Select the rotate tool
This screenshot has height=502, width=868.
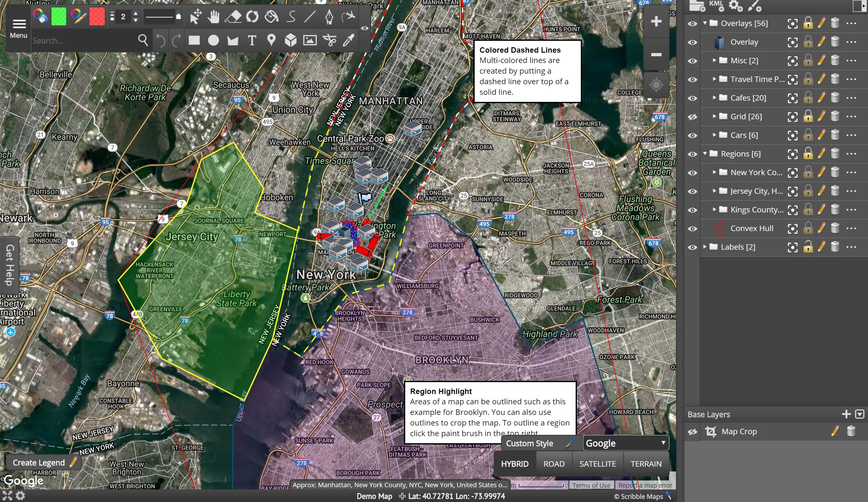[252, 16]
